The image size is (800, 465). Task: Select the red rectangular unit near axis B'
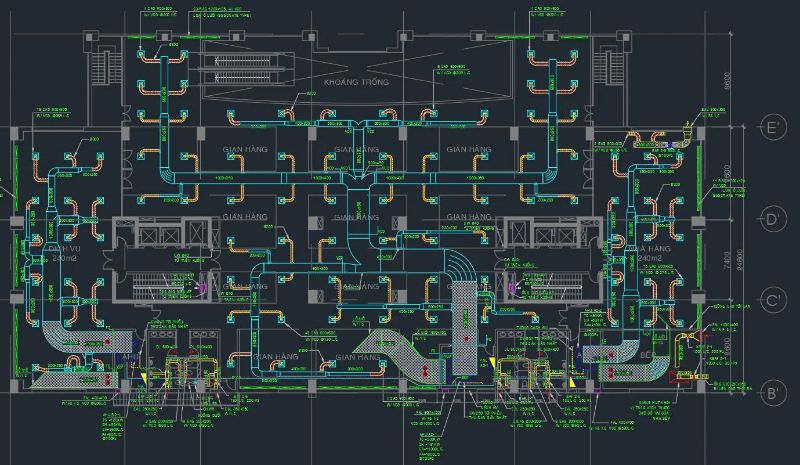click(x=679, y=377)
